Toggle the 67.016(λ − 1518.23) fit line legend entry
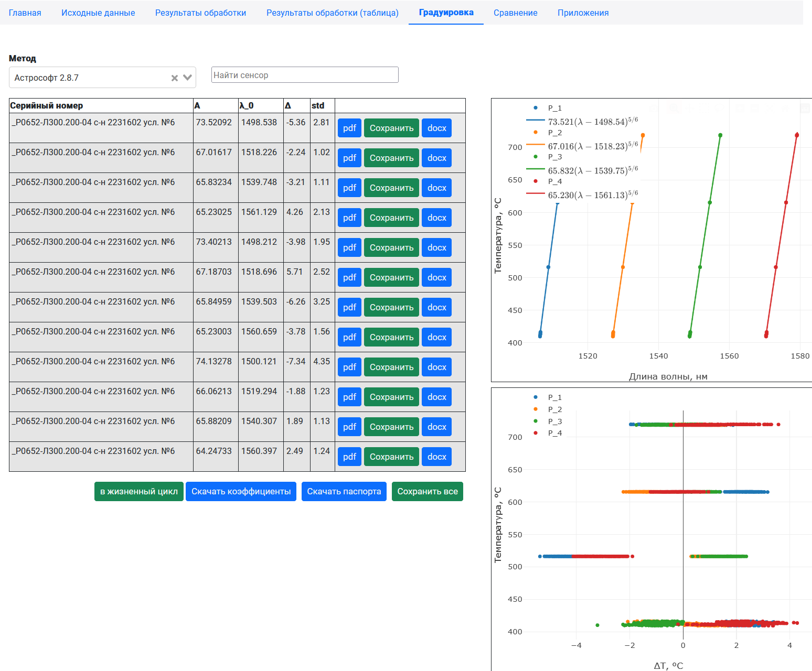The image size is (812, 671). [582, 146]
